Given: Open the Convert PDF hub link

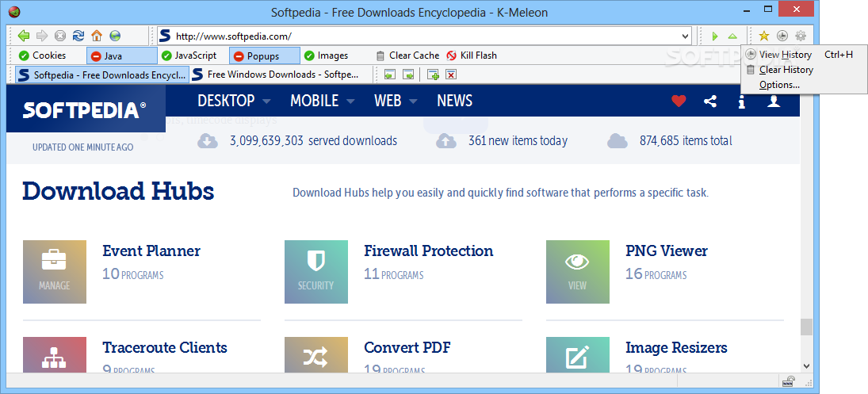Looking at the screenshot, I should [x=407, y=347].
